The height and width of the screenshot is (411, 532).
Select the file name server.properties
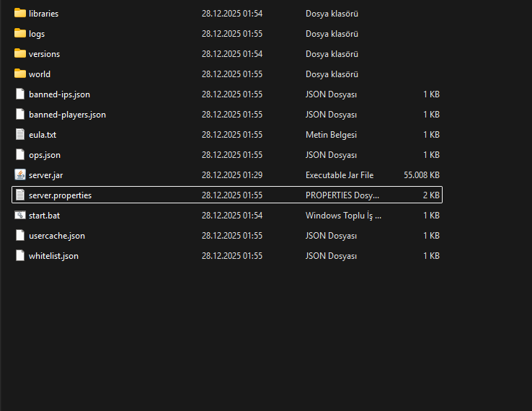(x=60, y=195)
